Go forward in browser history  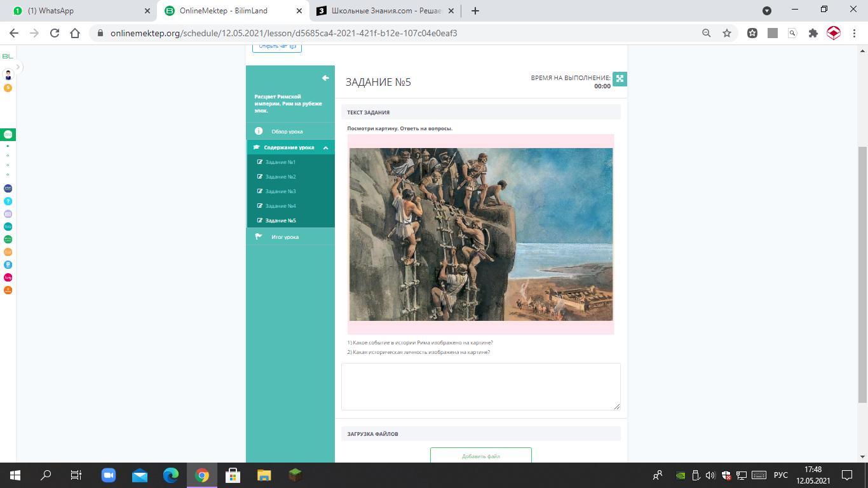[x=34, y=33]
